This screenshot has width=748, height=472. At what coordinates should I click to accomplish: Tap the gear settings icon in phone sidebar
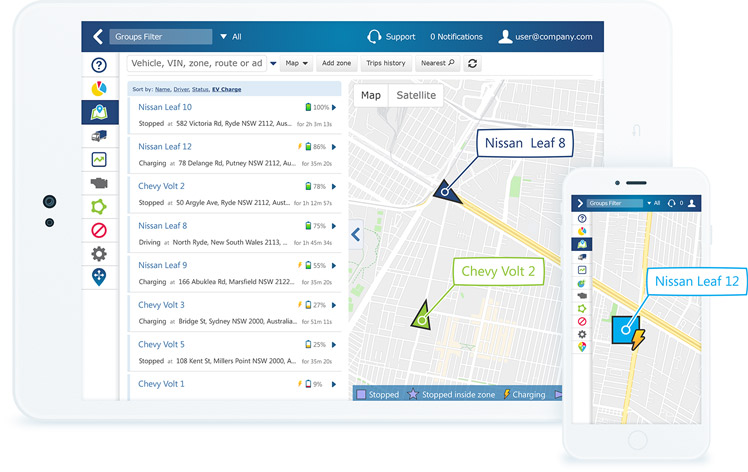pyautogui.click(x=582, y=334)
